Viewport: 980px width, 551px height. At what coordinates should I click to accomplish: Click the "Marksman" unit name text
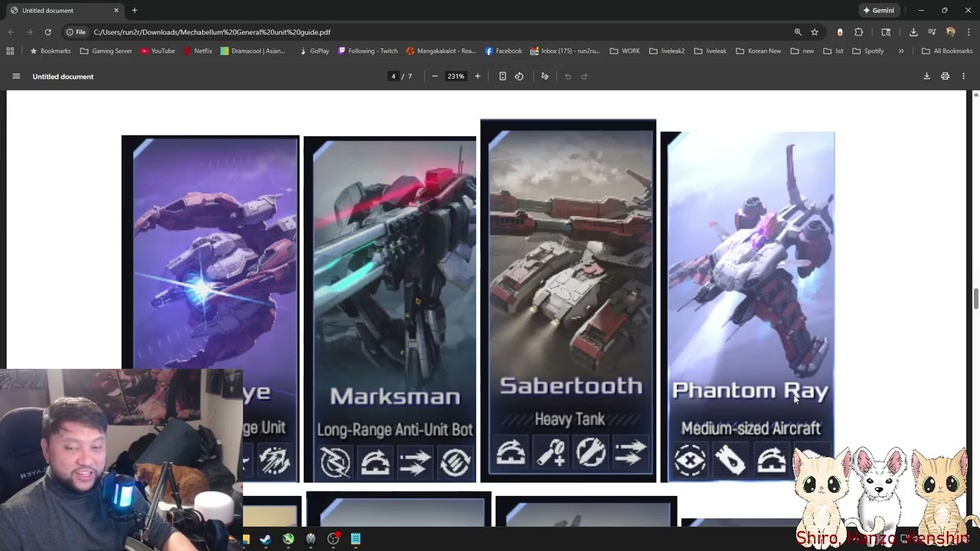(395, 396)
